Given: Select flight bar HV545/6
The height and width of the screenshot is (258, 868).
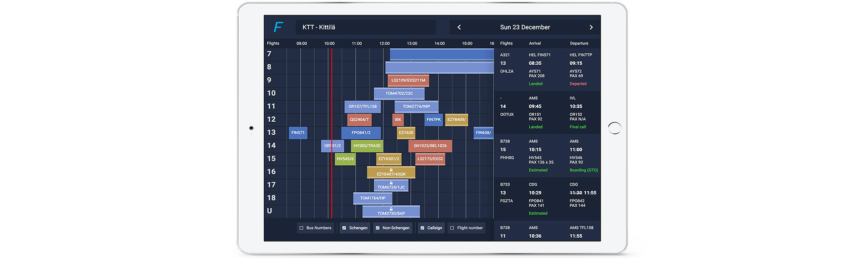Looking at the screenshot, I should pos(345,158).
